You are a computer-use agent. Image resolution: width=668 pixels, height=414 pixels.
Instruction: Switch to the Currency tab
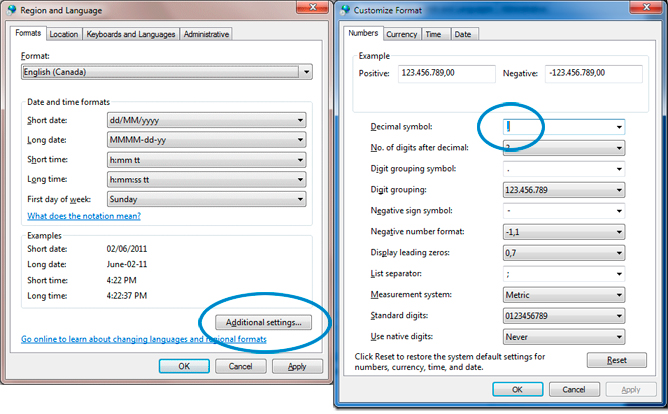pos(402,34)
